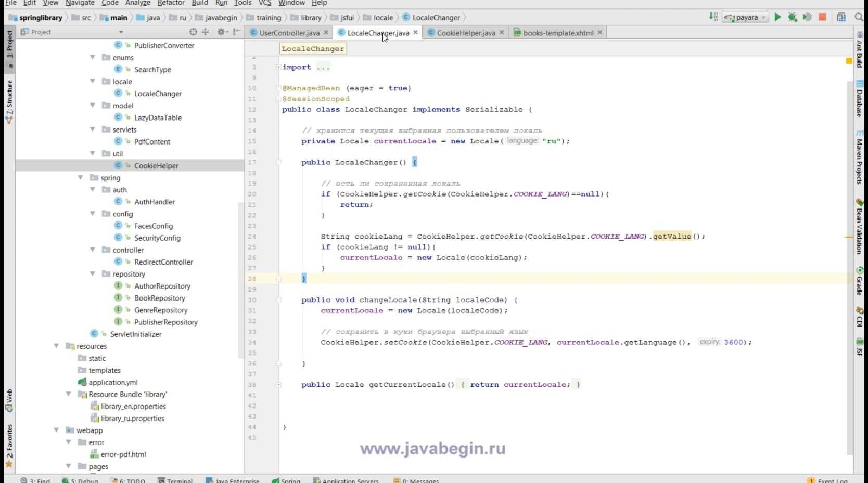The image size is (868, 483).
Task: Close the CookieHelper.java tab
Action: [502, 32]
